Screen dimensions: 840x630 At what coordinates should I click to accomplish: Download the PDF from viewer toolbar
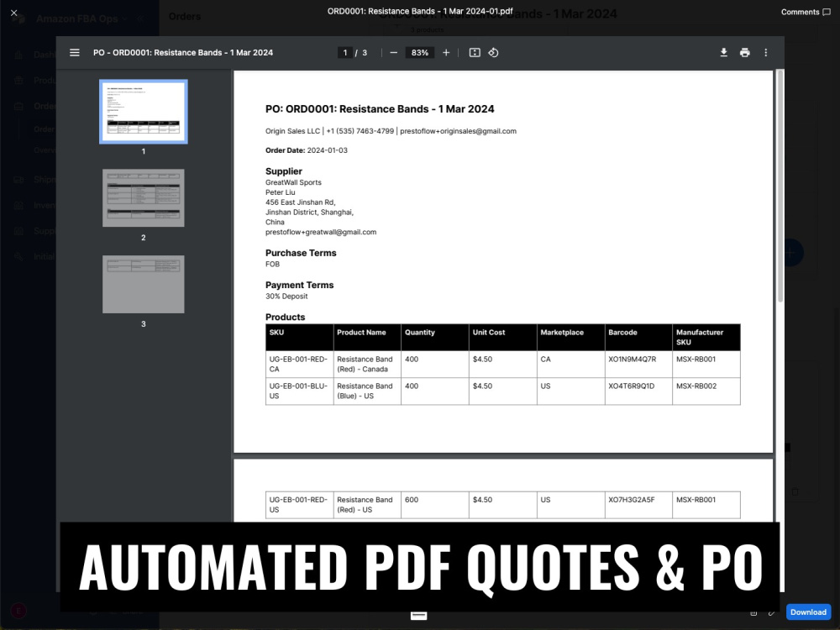[724, 52]
